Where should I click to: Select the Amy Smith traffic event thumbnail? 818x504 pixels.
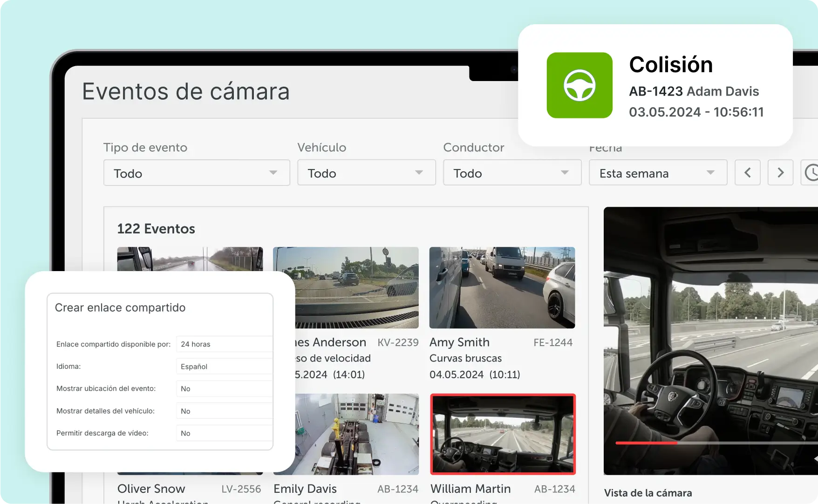point(502,287)
